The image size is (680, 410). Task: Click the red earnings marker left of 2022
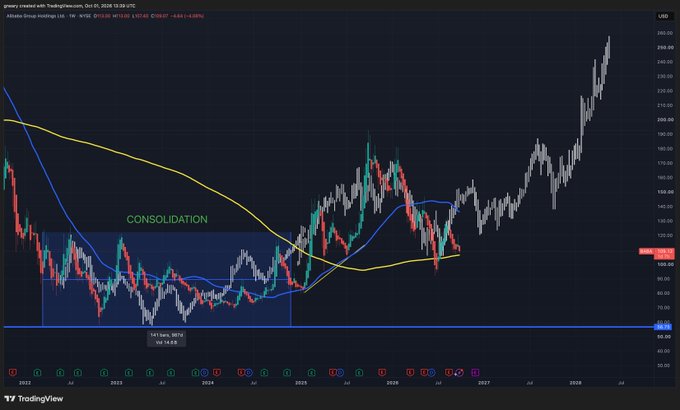pyautogui.click(x=13, y=372)
